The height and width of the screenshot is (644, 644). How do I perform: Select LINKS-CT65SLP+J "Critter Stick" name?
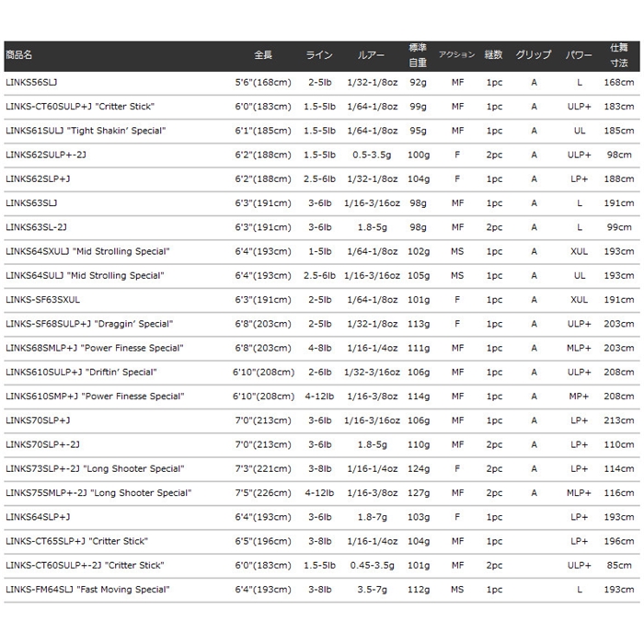pyautogui.click(x=76, y=541)
